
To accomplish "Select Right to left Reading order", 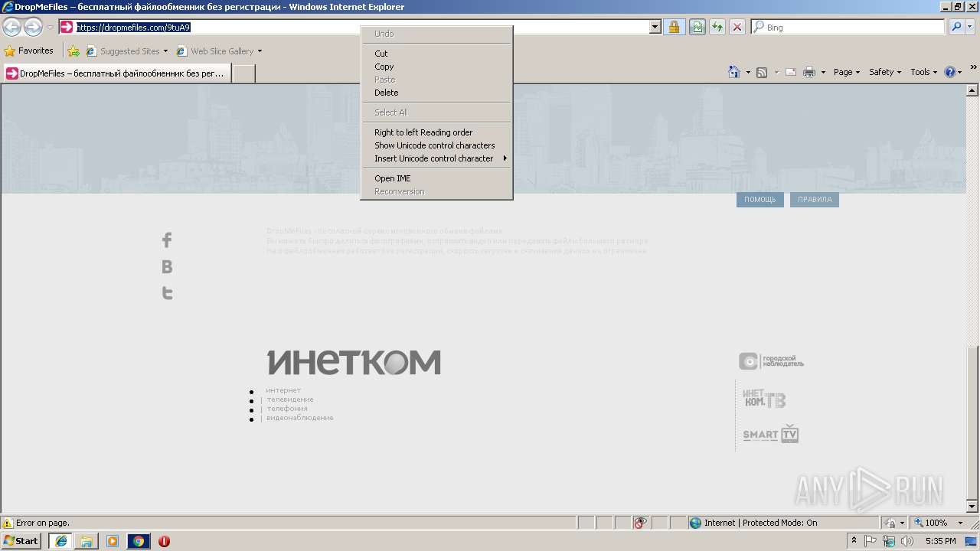I will click(436, 132).
